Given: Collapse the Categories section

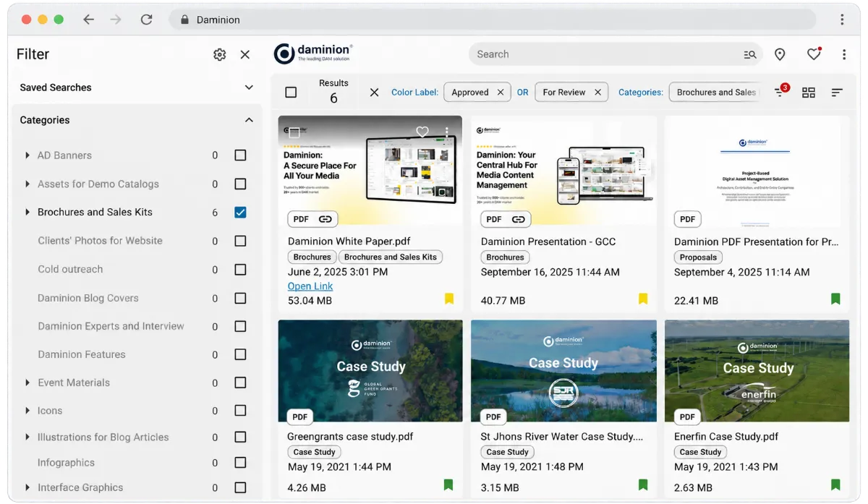Looking at the screenshot, I should (x=249, y=120).
